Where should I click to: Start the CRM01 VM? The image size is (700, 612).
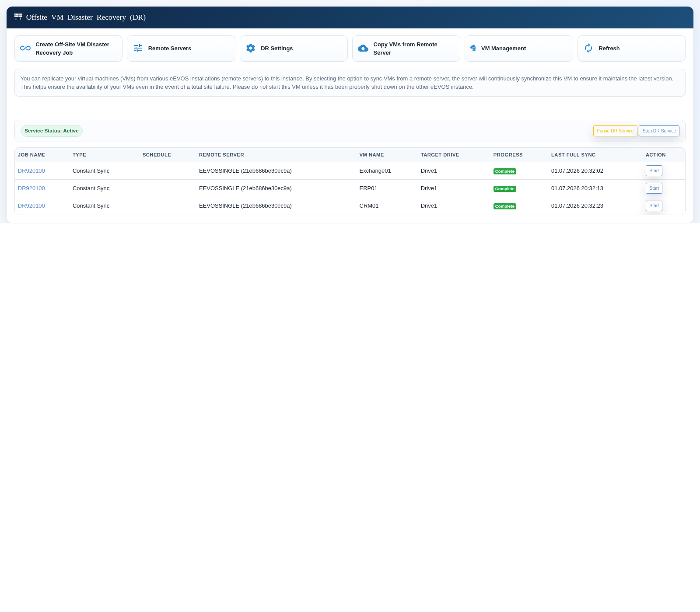pos(654,206)
